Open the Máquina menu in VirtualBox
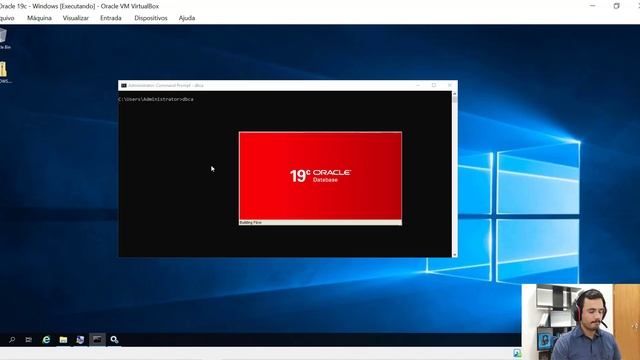Image resolution: width=640 pixels, height=360 pixels. [x=39, y=18]
